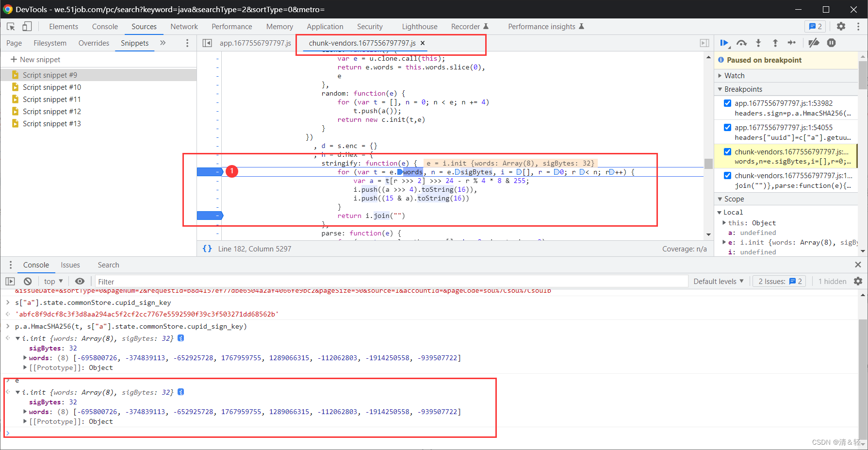Switch to the Network tab
This screenshot has height=450, width=868.
pos(184,27)
